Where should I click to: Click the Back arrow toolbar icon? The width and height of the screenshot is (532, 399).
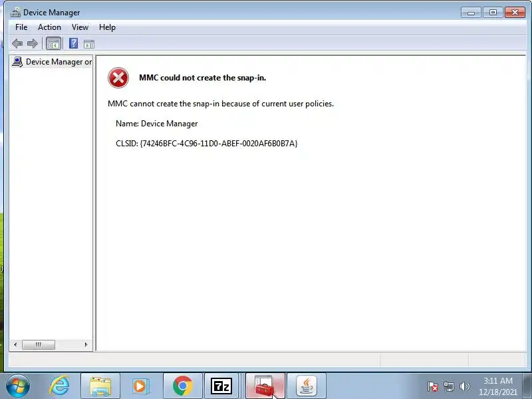(17, 43)
